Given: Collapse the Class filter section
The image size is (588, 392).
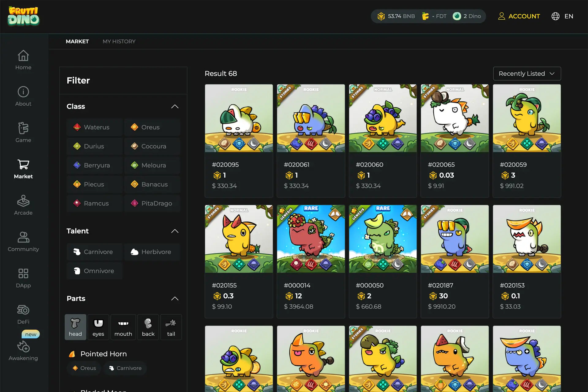Looking at the screenshot, I should coord(175,107).
